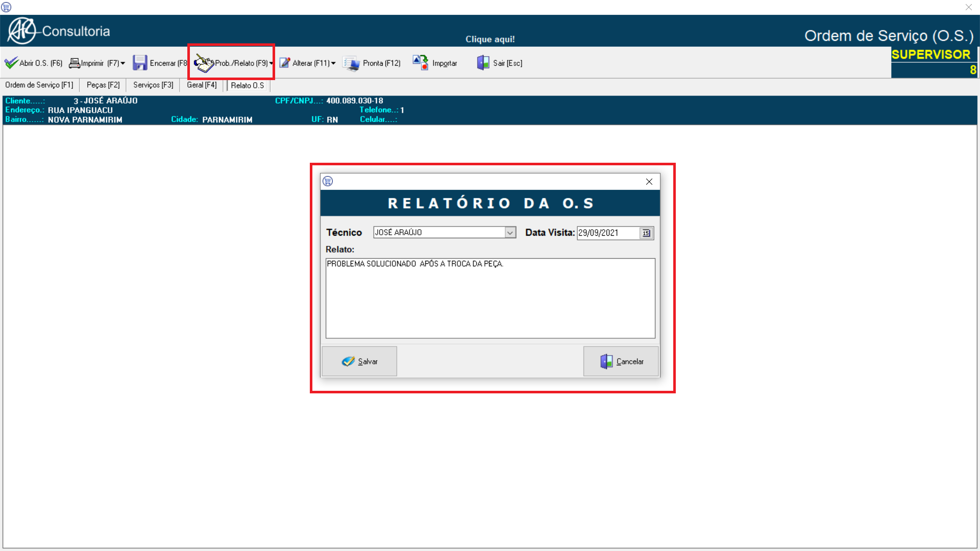Click the Pronta computer icon
Image resolution: width=980 pixels, height=551 pixels.
point(351,63)
